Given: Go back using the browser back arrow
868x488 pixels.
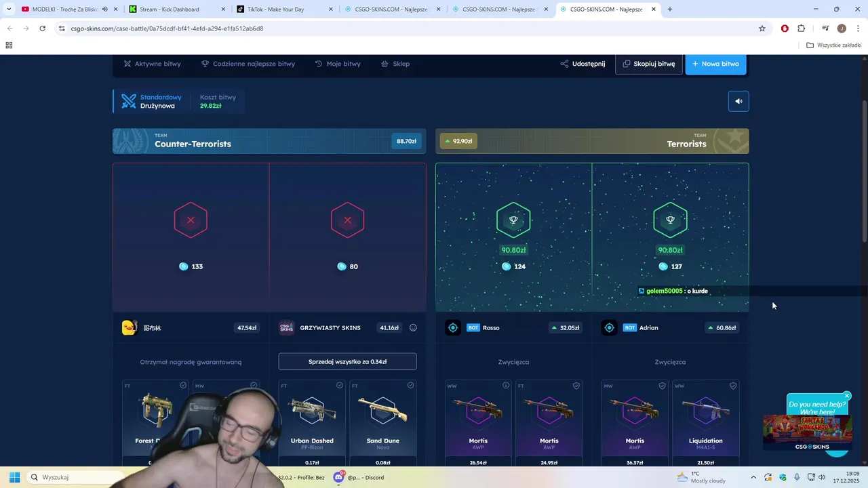Looking at the screenshot, I should [9, 28].
